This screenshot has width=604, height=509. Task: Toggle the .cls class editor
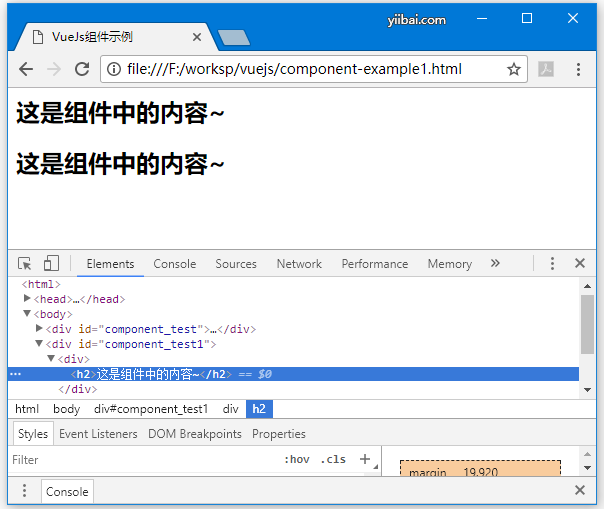tap(333, 460)
